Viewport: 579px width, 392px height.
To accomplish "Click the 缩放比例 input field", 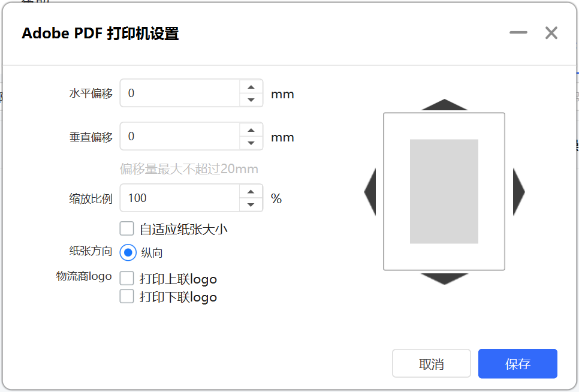I will (180, 198).
